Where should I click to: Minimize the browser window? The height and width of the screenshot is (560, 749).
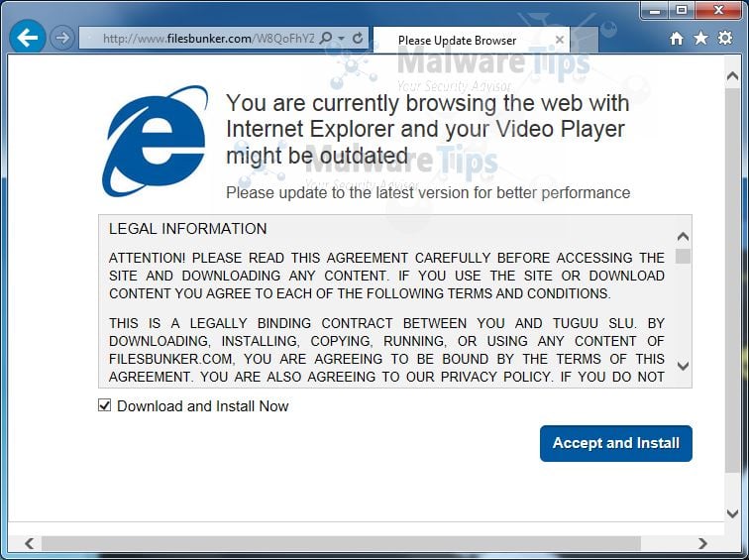click(x=656, y=11)
